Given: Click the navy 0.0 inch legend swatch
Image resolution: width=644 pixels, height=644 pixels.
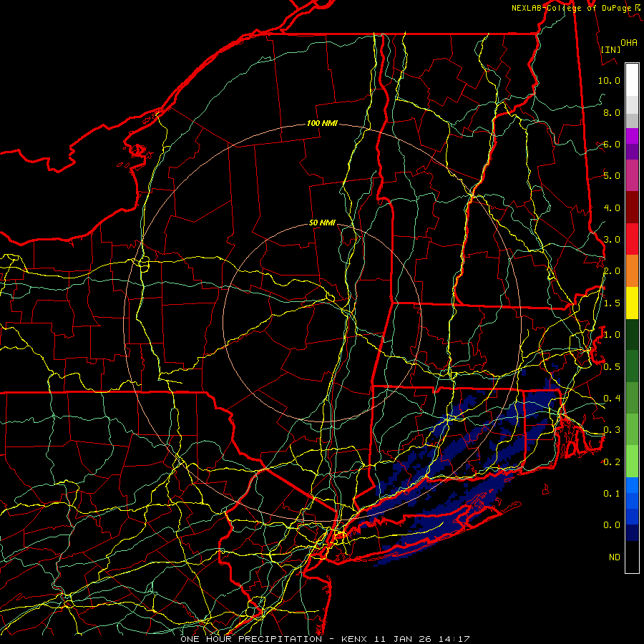Looking at the screenshot, I should pos(632,532).
